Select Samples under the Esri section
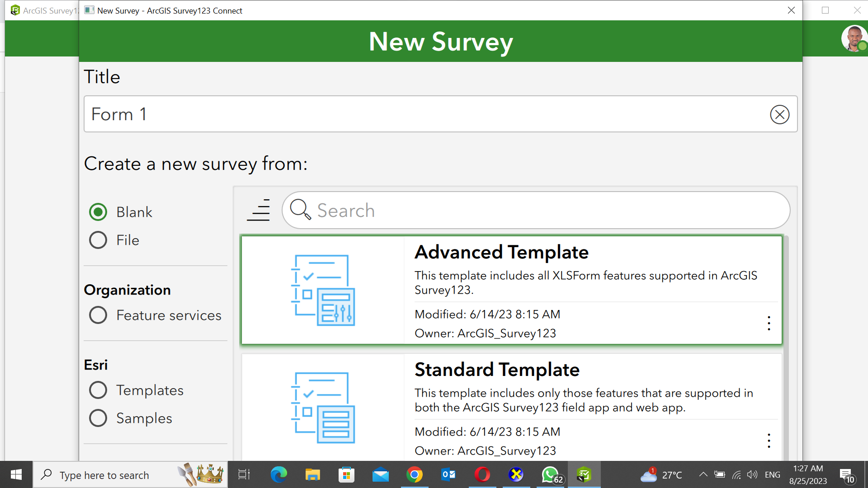 [98, 418]
